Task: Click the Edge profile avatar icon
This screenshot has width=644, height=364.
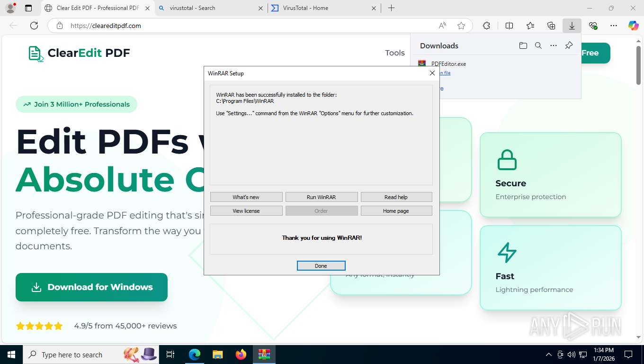Action: coord(10,8)
